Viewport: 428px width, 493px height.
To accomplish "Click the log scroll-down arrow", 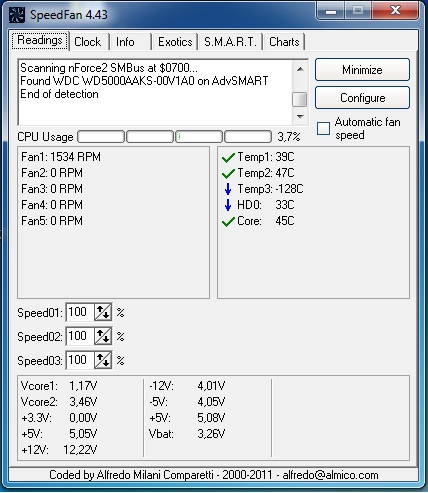I will click(x=300, y=117).
